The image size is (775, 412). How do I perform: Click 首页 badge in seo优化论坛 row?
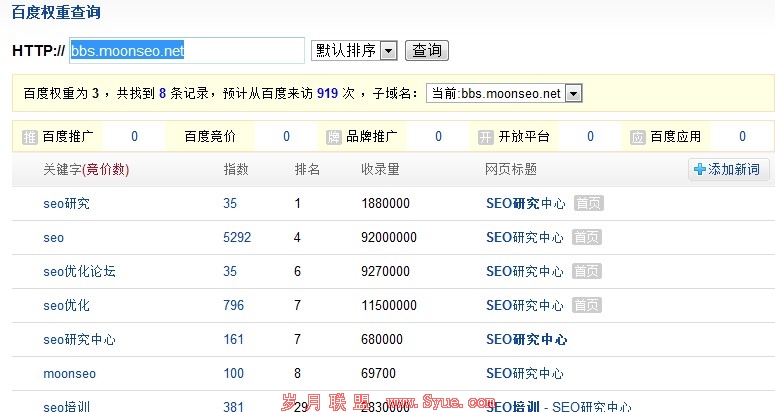coord(587,271)
